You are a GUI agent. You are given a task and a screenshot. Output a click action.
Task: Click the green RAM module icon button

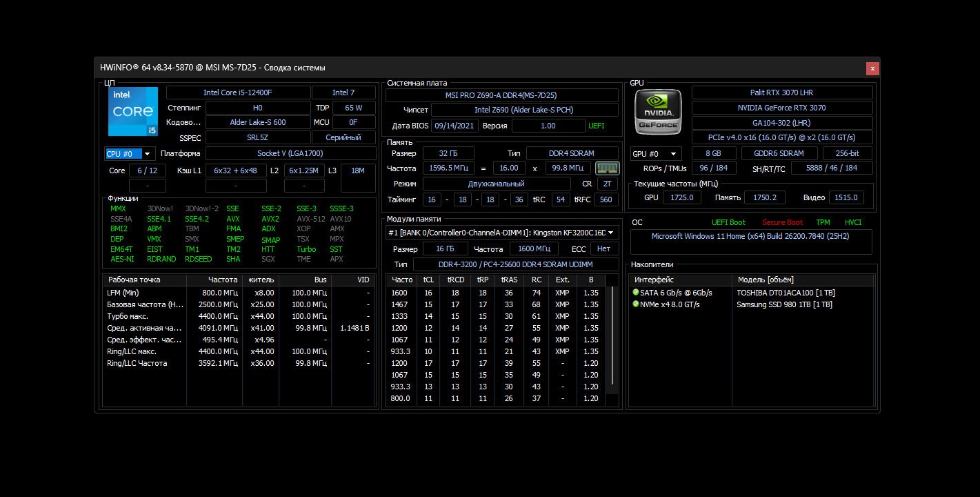click(607, 168)
